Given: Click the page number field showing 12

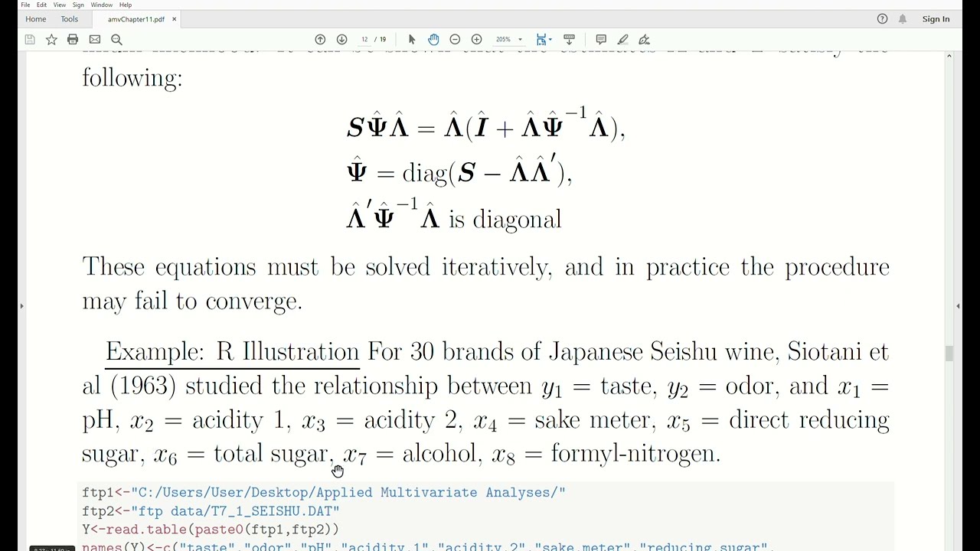Looking at the screenshot, I should (364, 40).
